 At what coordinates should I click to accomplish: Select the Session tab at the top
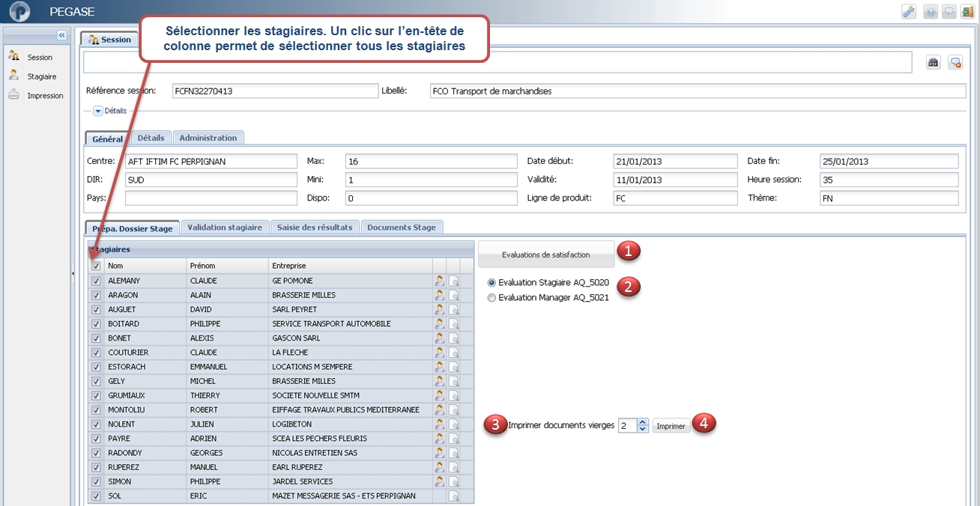109,39
